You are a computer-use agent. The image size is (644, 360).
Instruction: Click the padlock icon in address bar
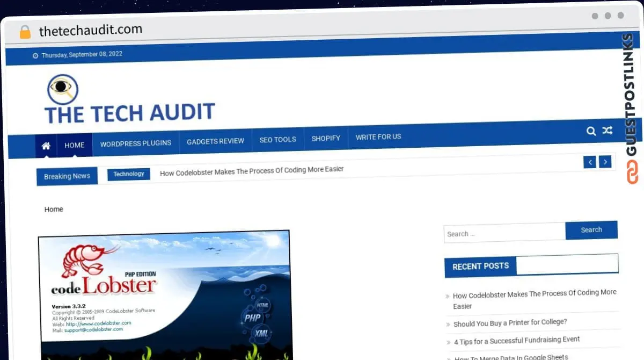pyautogui.click(x=25, y=32)
